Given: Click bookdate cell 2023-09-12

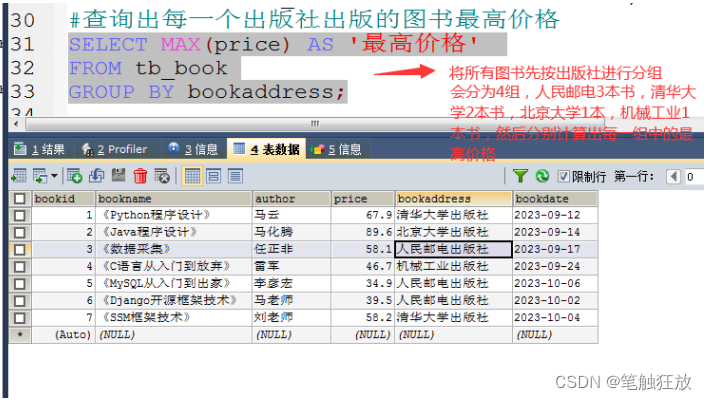Looking at the screenshot, I should 556,215.
